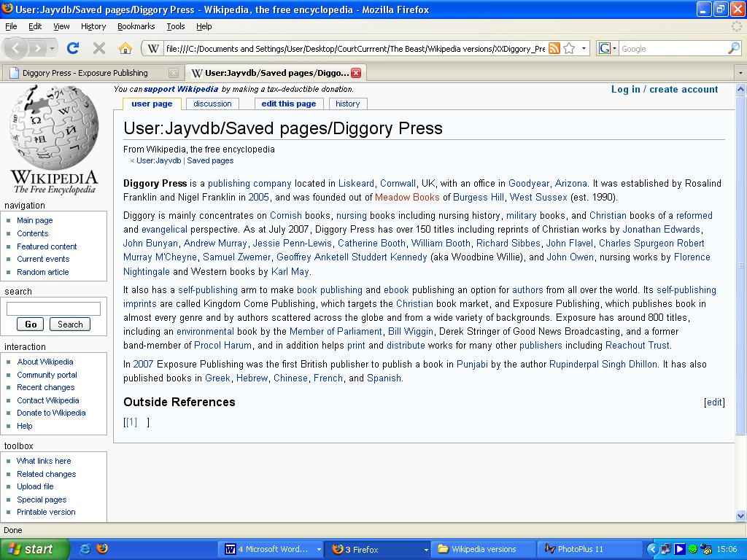Open the Edit menu

click(x=35, y=26)
